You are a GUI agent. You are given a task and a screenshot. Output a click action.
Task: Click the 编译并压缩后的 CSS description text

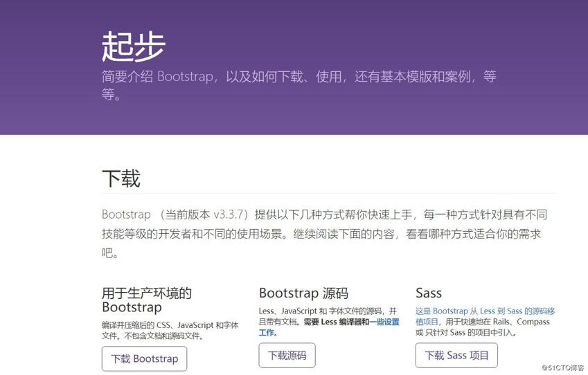tap(170, 331)
